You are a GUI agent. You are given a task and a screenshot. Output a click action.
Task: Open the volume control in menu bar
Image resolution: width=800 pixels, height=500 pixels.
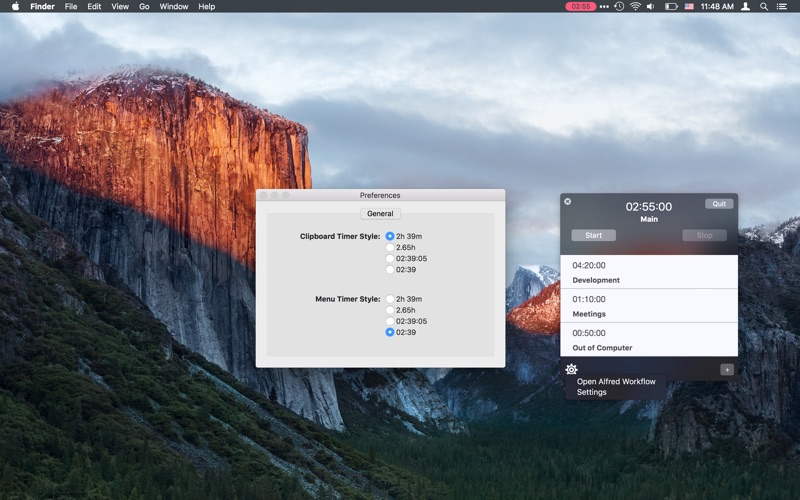point(651,7)
